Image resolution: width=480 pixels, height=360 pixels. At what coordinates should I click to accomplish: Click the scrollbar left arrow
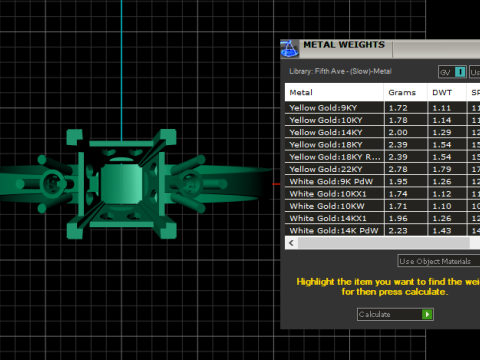(292, 243)
